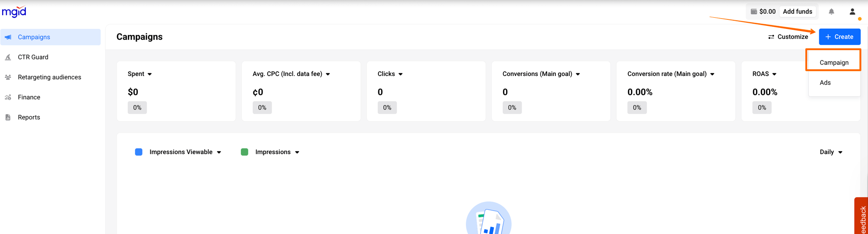The width and height of the screenshot is (868, 234).
Task: Open notifications bell icon
Action: click(831, 12)
